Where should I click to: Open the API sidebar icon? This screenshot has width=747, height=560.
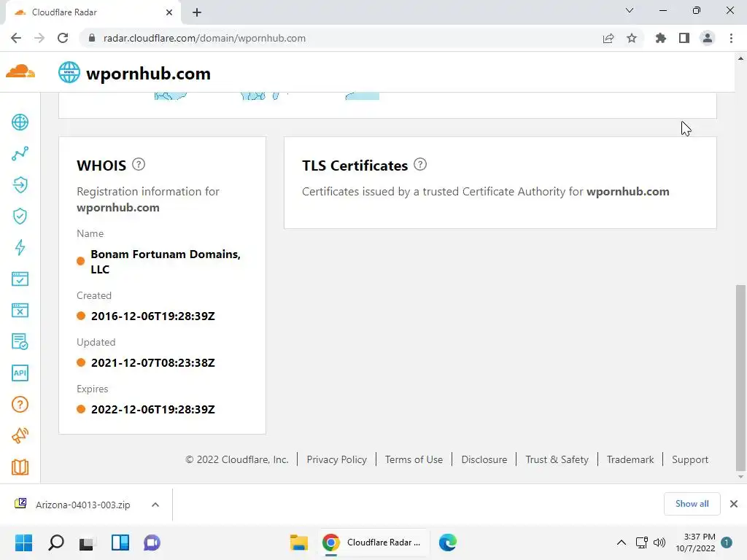click(x=20, y=373)
